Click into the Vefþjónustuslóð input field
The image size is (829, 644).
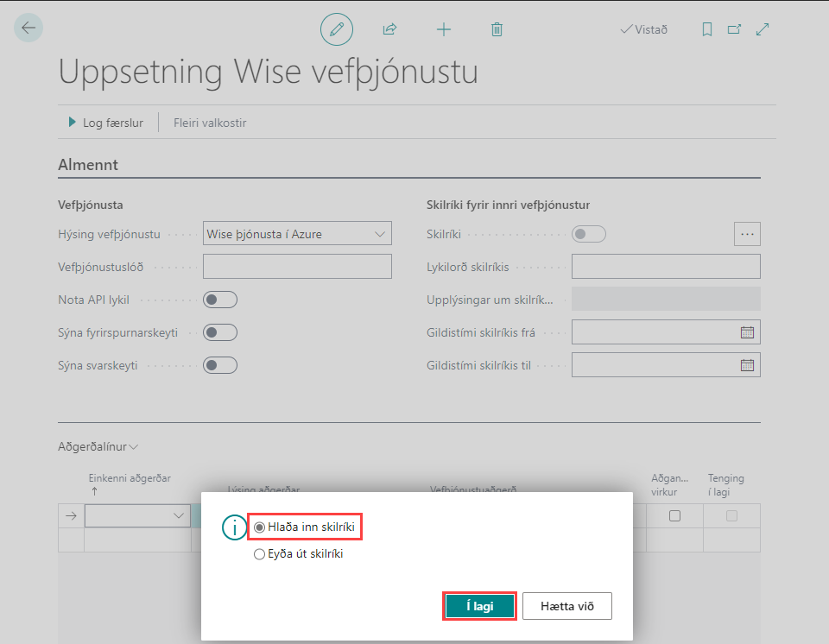[296, 267]
